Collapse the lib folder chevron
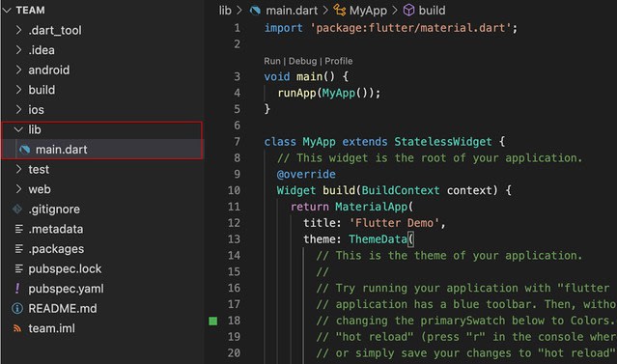 [18, 129]
